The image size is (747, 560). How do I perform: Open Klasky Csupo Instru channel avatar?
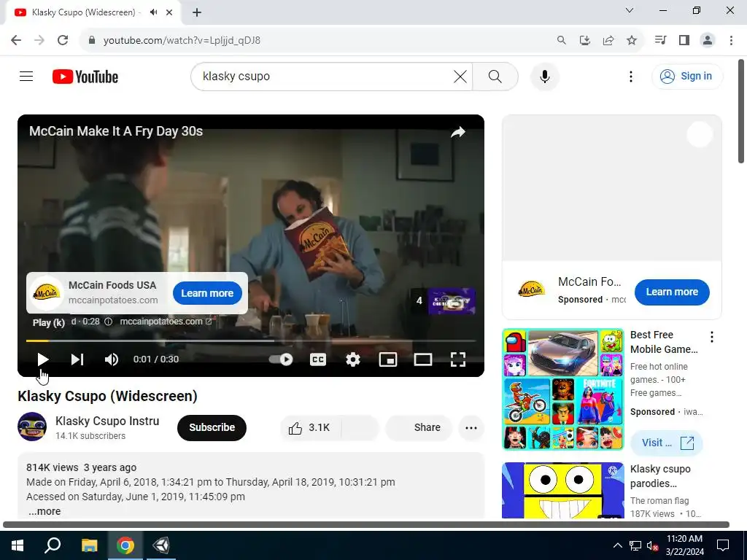pyautogui.click(x=32, y=427)
